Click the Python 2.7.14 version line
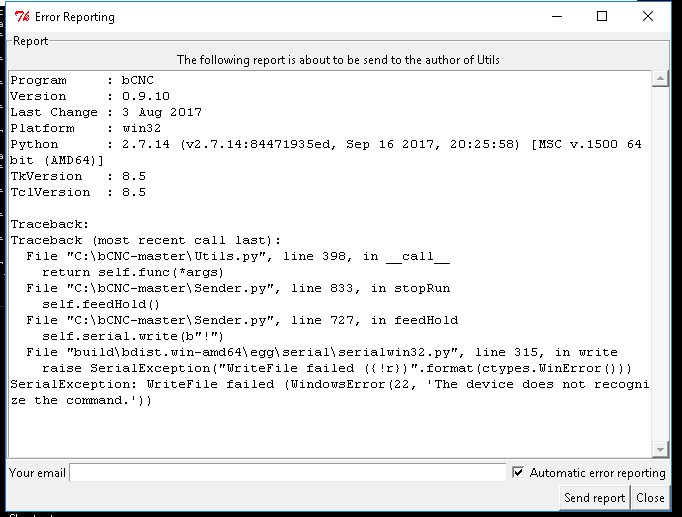 [x=326, y=152]
